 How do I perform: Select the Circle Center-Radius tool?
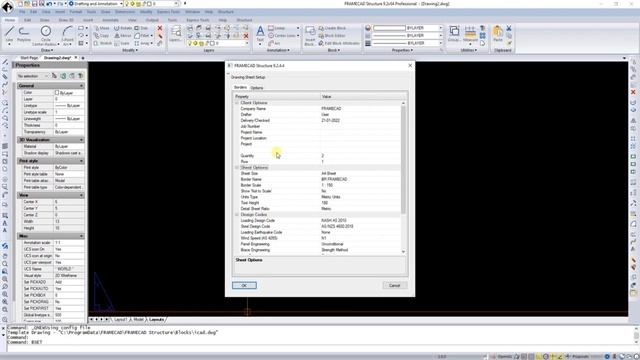point(46,35)
